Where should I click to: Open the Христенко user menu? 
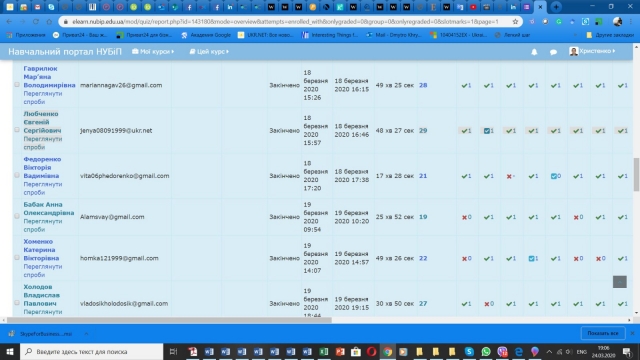tap(592, 51)
